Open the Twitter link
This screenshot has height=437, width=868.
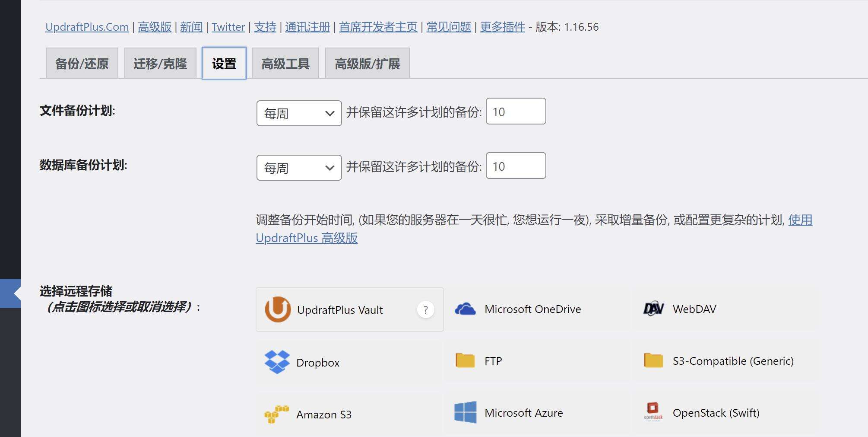(x=228, y=27)
